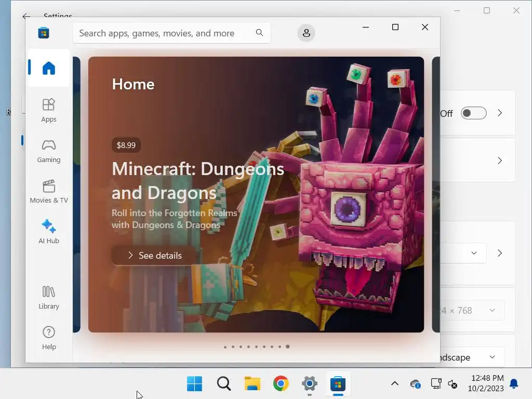The image size is (532, 399).
Task: Open Windows Start menu
Action: tap(194, 384)
